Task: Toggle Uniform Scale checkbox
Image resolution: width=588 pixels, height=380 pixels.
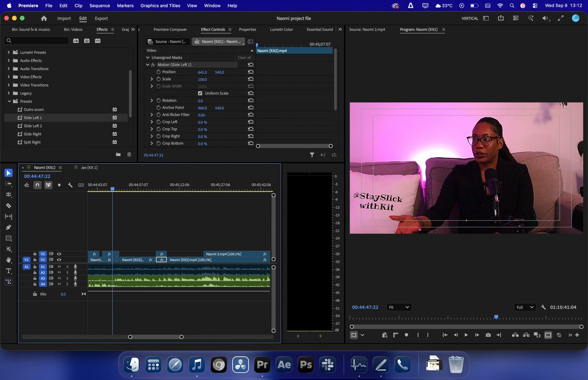Action: click(x=200, y=93)
